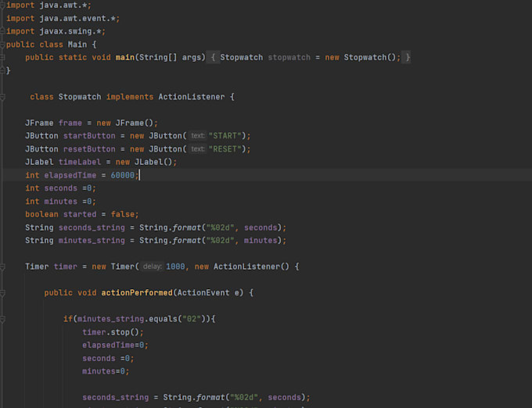Screen dimensions: 532x408
Task: Collapse the actionPerformed method fold marker
Action: (2, 293)
